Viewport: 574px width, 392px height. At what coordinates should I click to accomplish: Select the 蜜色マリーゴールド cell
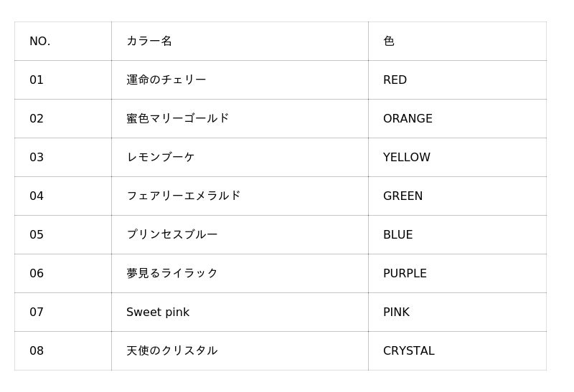tap(178, 119)
